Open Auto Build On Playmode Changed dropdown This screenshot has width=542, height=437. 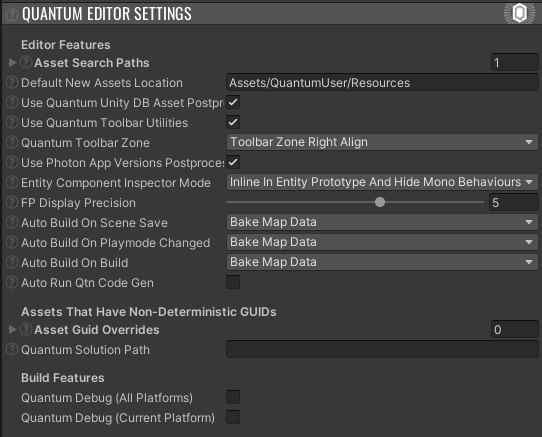pos(382,242)
